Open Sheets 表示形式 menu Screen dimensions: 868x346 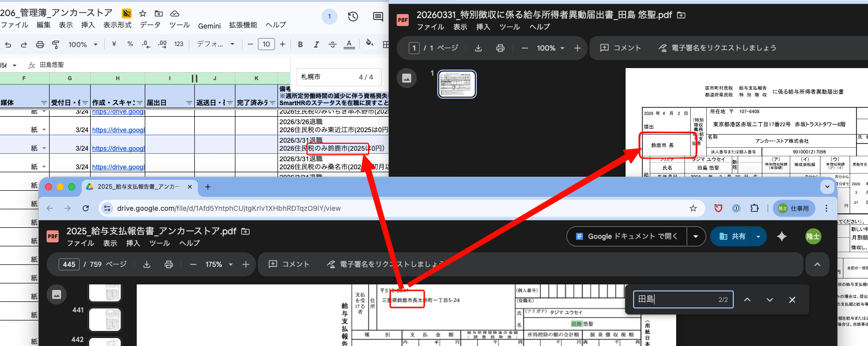118,25
